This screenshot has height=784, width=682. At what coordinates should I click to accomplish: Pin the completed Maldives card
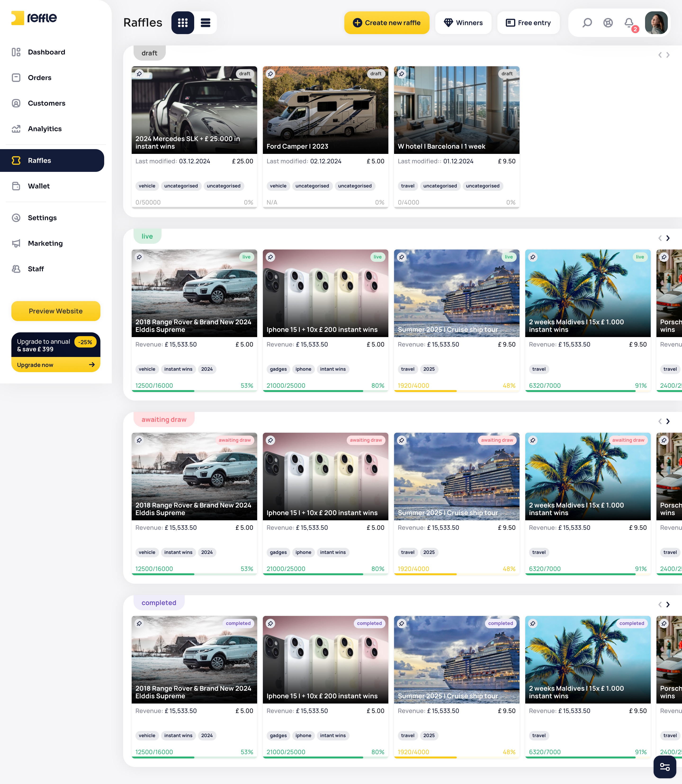coord(533,624)
